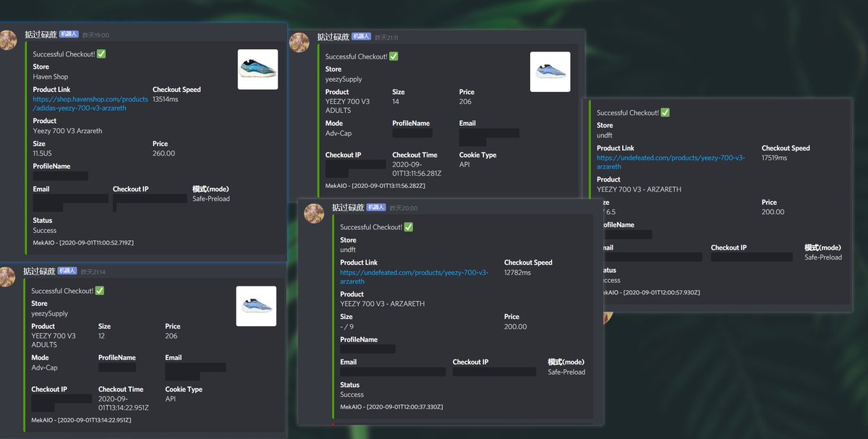Open the shop.havenshop.com product link
This screenshot has width=868, height=439.
click(x=90, y=103)
